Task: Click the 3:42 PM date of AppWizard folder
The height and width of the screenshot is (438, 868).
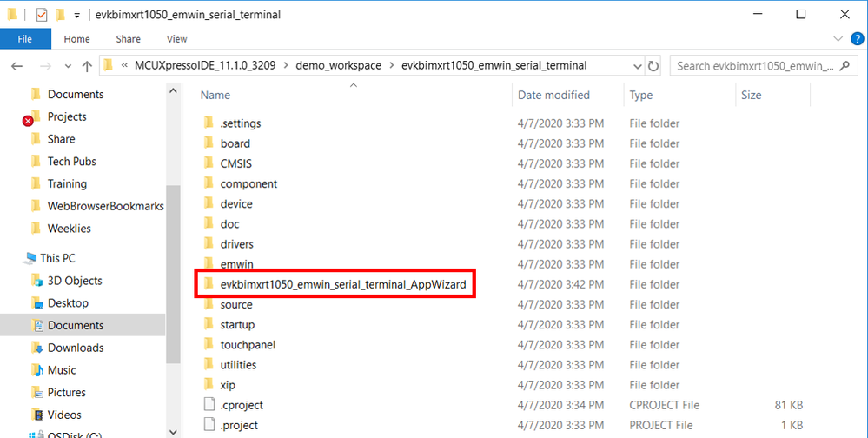Action: click(x=560, y=285)
